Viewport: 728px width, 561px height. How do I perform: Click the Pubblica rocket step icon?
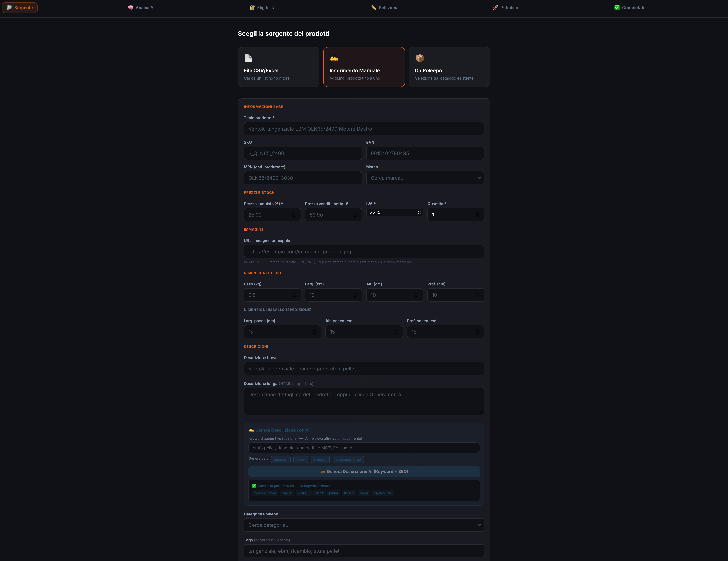[x=495, y=8]
